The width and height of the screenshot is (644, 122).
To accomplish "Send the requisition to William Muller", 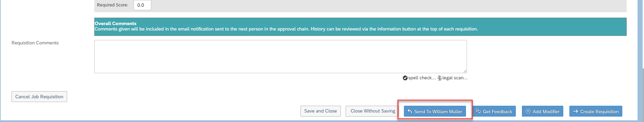I will [x=435, y=111].
